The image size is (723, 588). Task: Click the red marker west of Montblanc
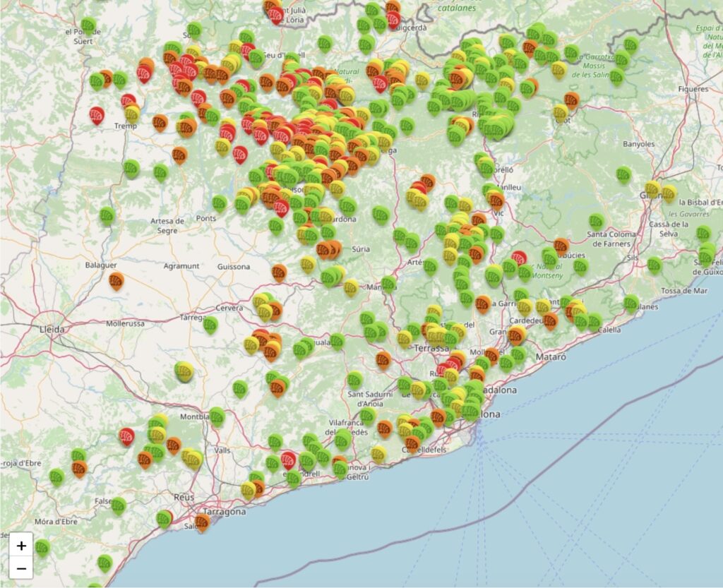coord(126,436)
